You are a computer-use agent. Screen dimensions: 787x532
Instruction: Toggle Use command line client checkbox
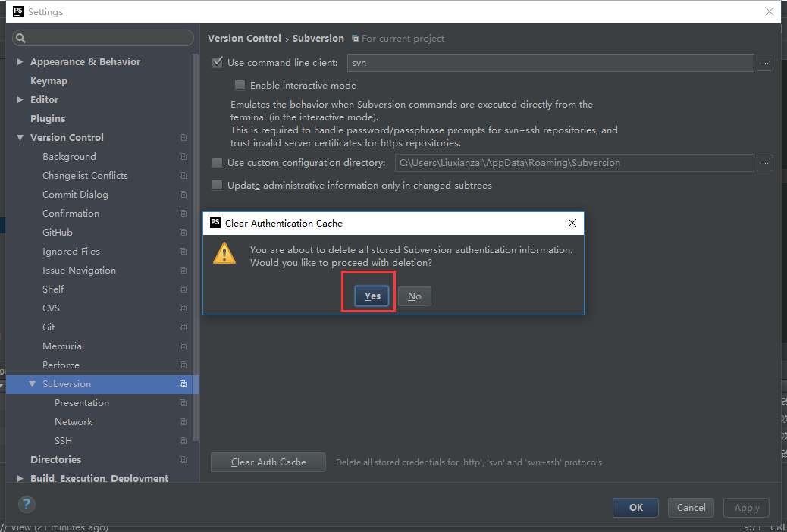[218, 62]
